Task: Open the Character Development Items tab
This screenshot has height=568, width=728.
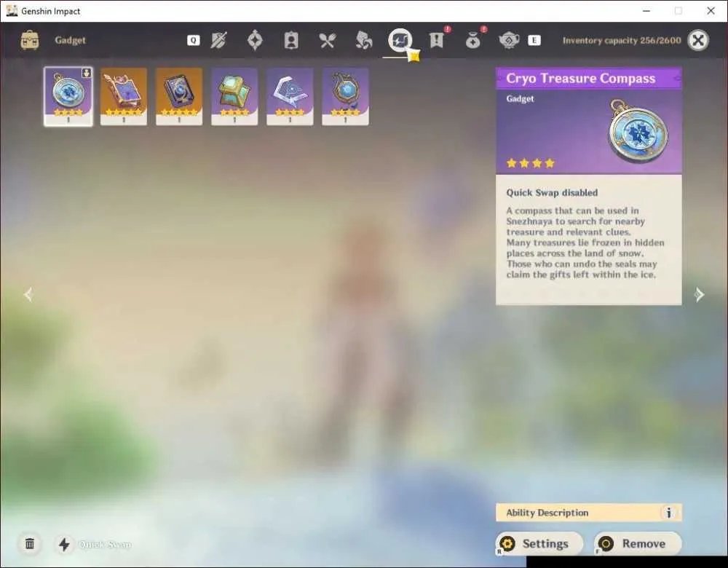Action: coord(291,40)
